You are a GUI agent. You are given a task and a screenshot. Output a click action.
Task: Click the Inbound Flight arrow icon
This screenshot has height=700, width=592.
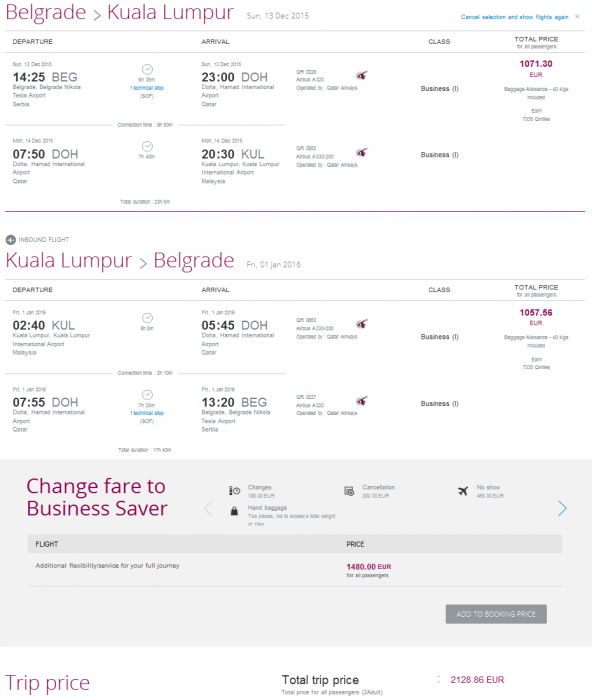pos(11,240)
